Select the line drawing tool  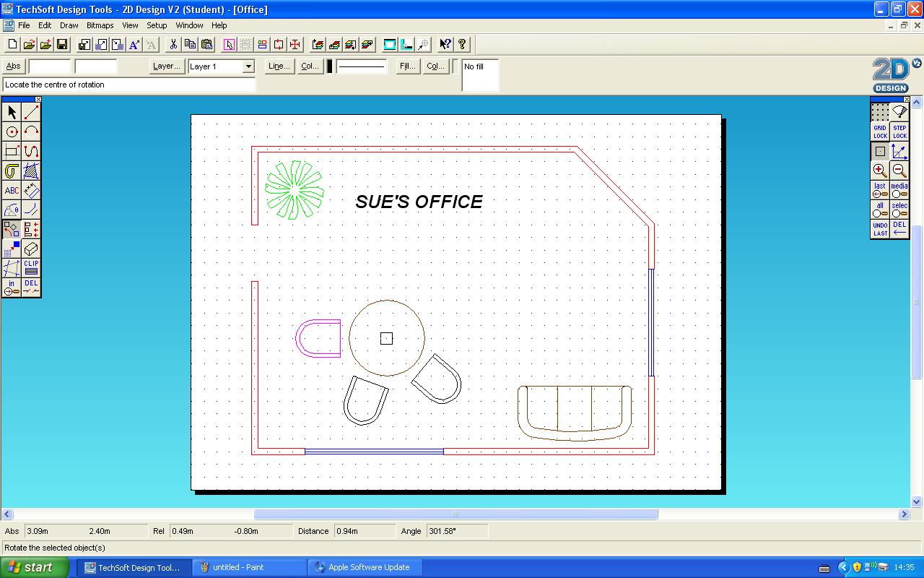point(30,112)
